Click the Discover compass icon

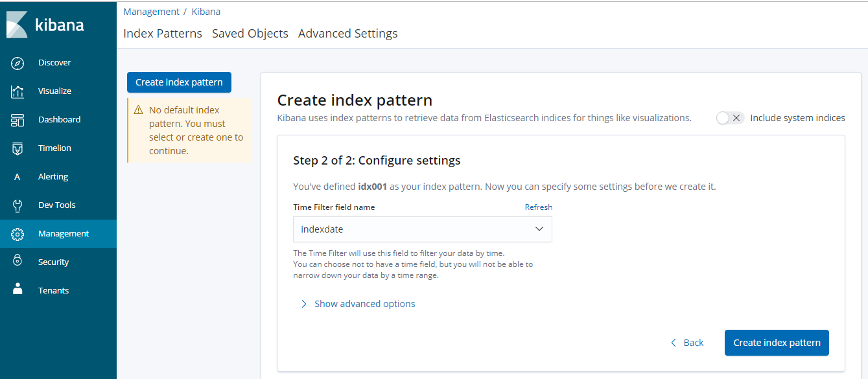[18, 63]
